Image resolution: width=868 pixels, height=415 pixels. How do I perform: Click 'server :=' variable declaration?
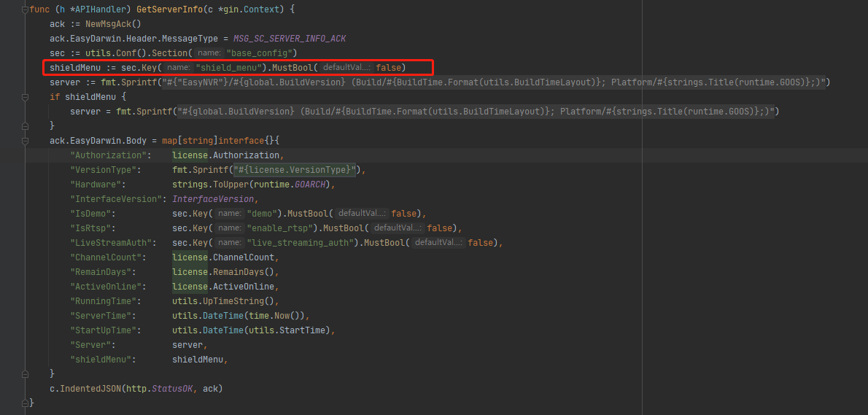pyautogui.click(x=73, y=82)
